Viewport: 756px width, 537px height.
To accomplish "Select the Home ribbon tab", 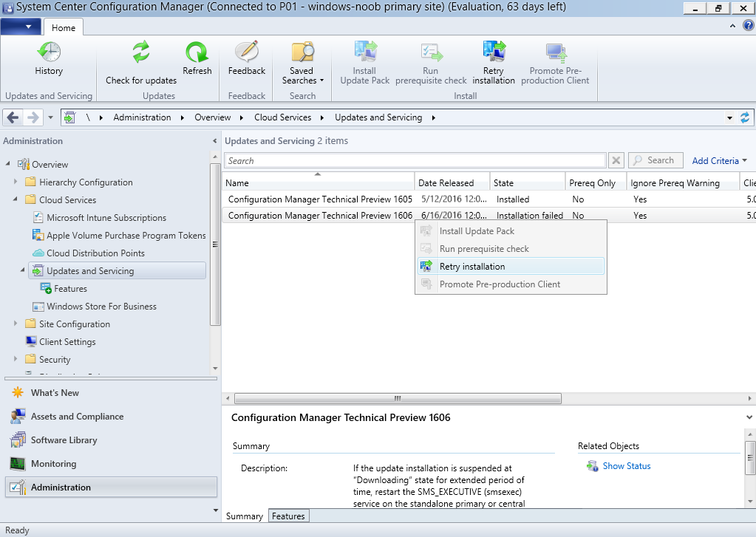I will [x=63, y=27].
